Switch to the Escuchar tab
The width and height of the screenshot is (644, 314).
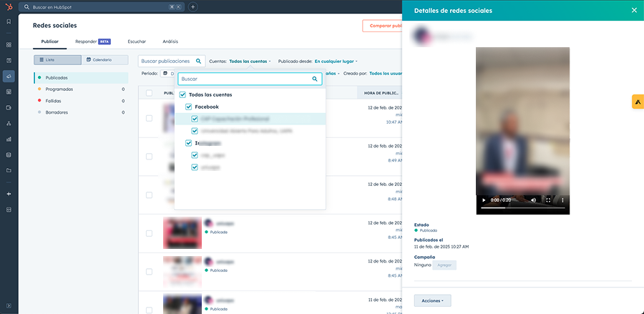pyautogui.click(x=137, y=41)
